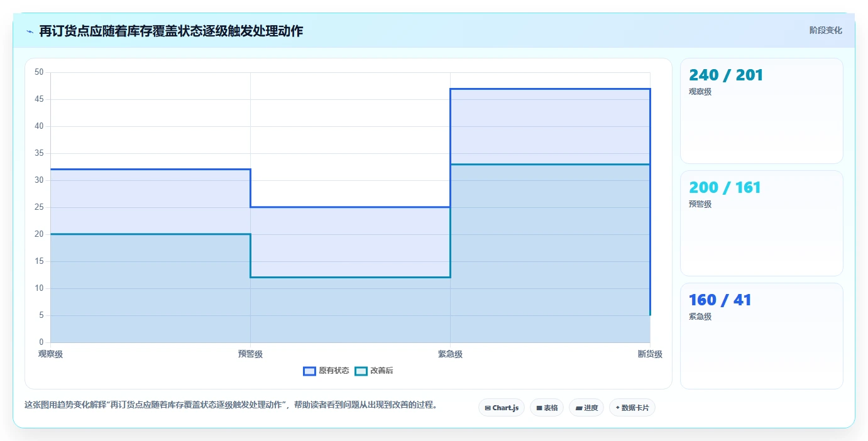Image resolution: width=868 pixels, height=441 pixels.
Task: Select the 表格 tag chip
Action: [547, 408]
